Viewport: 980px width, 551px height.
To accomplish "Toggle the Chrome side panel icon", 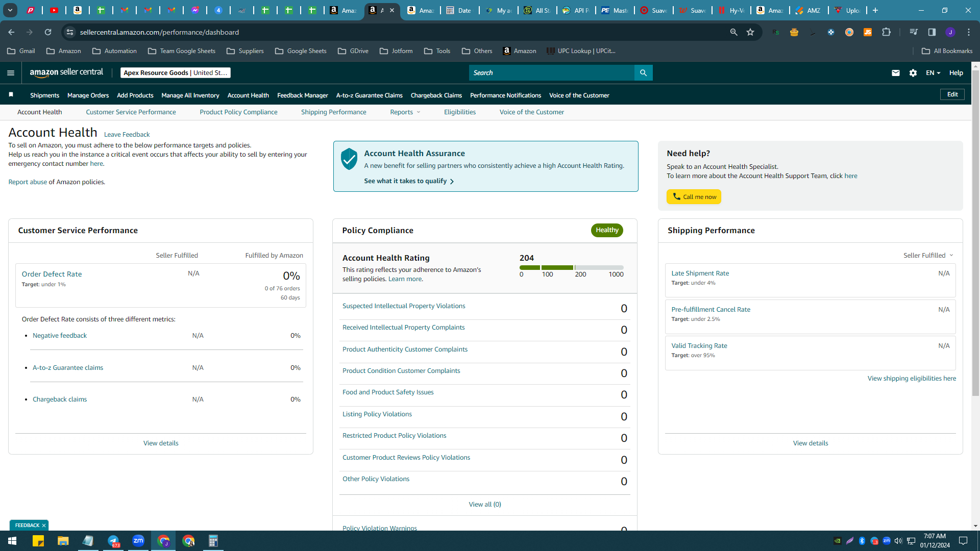I will pos(932,32).
